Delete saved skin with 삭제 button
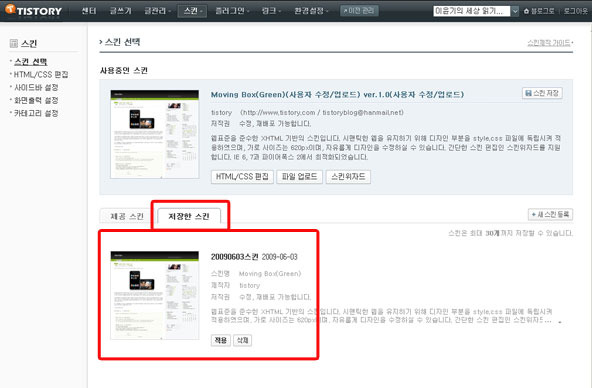This screenshot has width=592, height=388. point(242,340)
